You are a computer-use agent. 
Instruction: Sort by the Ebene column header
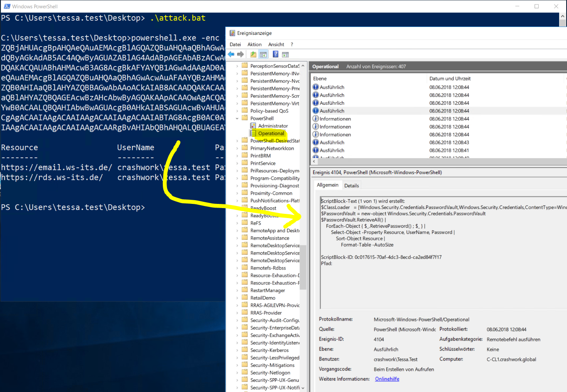pyautogui.click(x=369, y=78)
